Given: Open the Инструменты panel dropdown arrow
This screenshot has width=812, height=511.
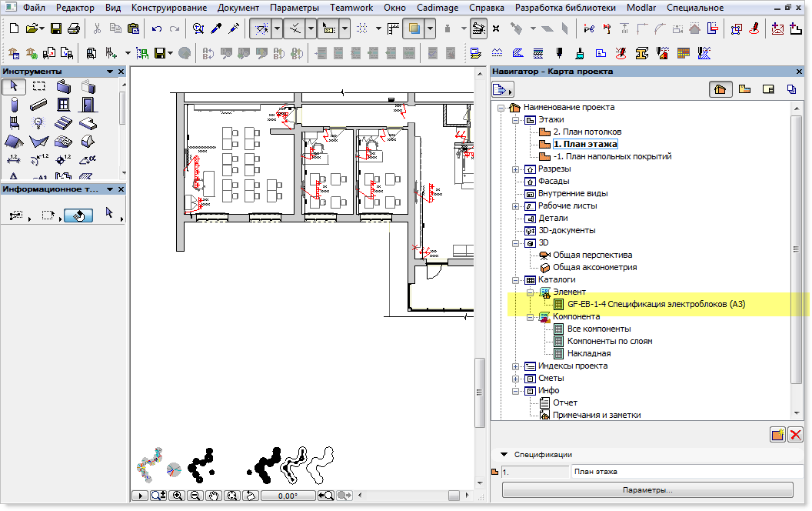Looking at the screenshot, I should pyautogui.click(x=110, y=72).
